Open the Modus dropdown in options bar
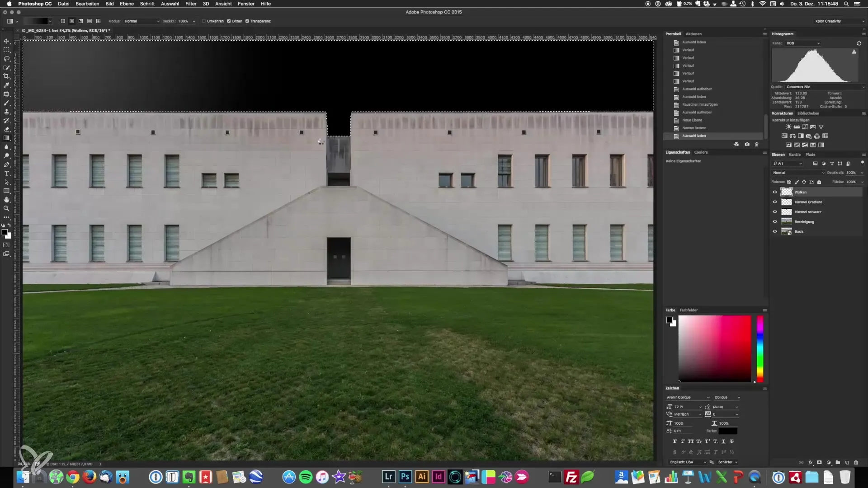868x488 pixels. [142, 21]
